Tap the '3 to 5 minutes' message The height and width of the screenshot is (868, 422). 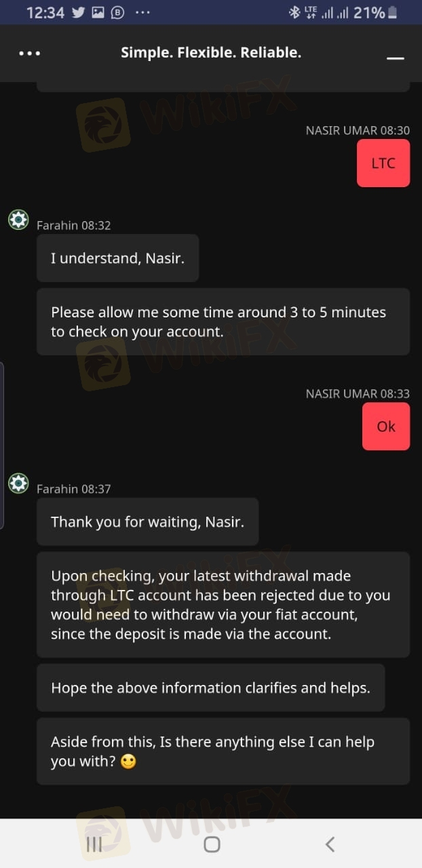(x=223, y=321)
